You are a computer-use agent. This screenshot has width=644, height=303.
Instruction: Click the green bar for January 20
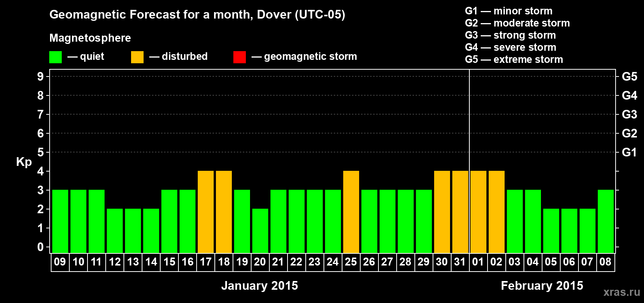(x=260, y=231)
